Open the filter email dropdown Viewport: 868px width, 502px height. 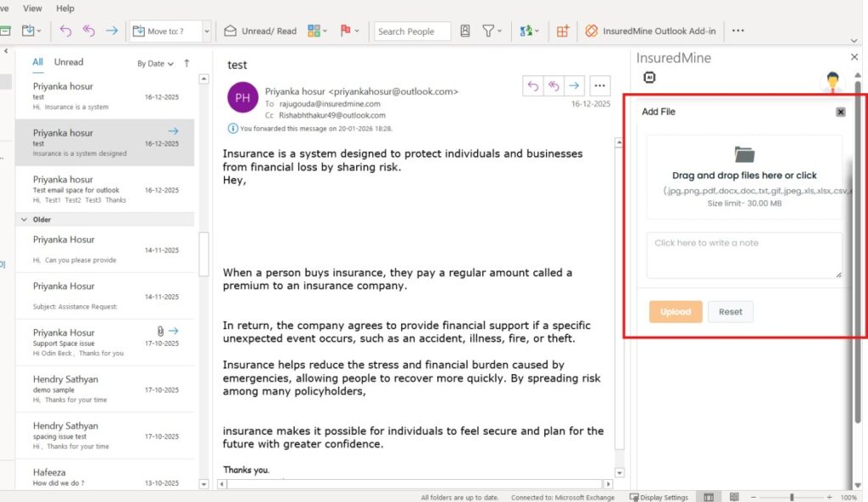point(492,31)
